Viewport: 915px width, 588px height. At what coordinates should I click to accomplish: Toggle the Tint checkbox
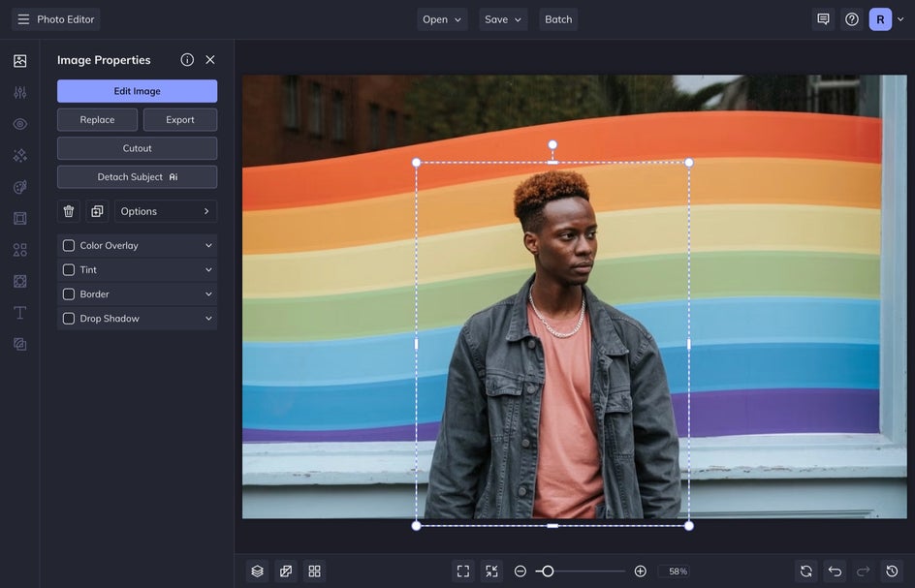[x=69, y=270]
